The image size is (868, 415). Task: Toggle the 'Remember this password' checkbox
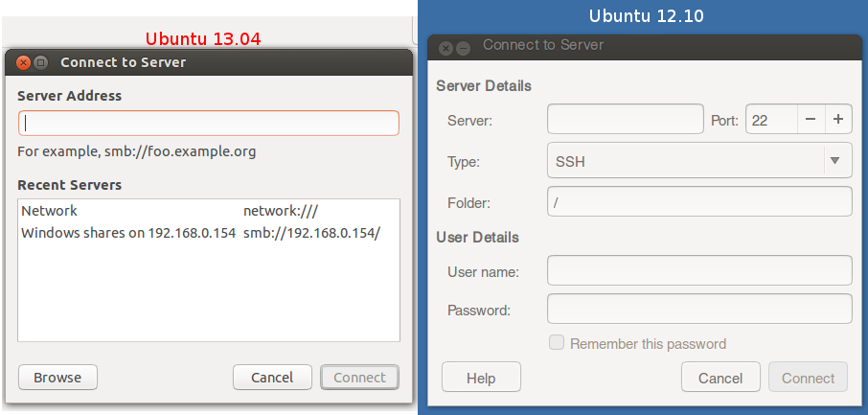pos(557,342)
